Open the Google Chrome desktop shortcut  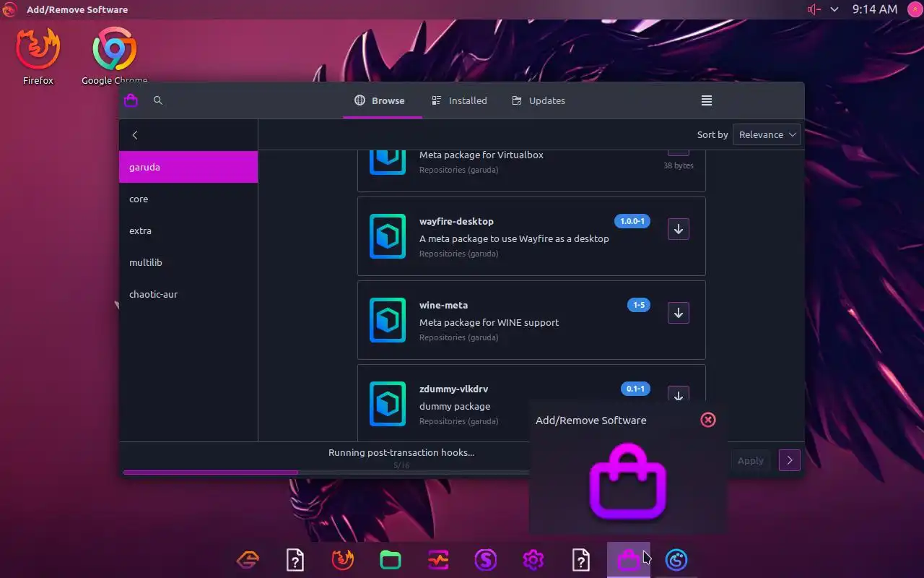[x=114, y=56]
